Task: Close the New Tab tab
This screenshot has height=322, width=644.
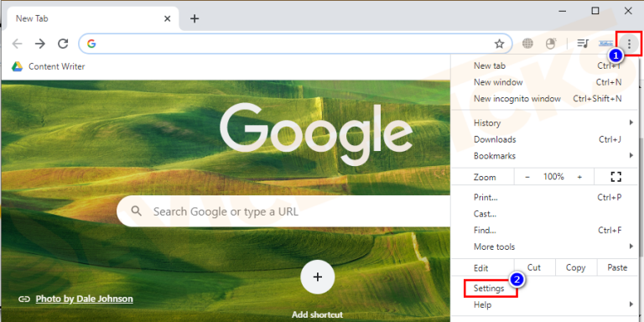Action: click(x=167, y=18)
